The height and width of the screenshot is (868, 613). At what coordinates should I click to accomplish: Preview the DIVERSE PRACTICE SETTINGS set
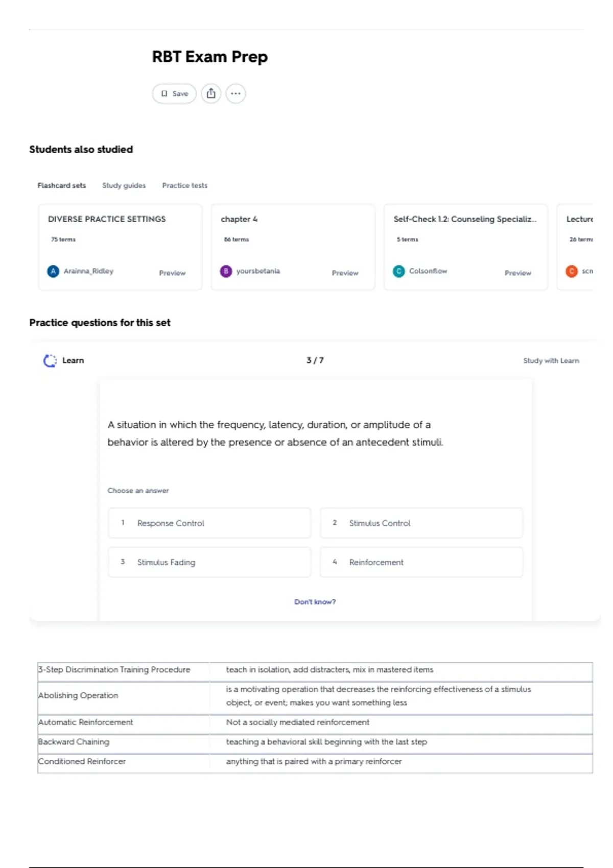(x=172, y=273)
